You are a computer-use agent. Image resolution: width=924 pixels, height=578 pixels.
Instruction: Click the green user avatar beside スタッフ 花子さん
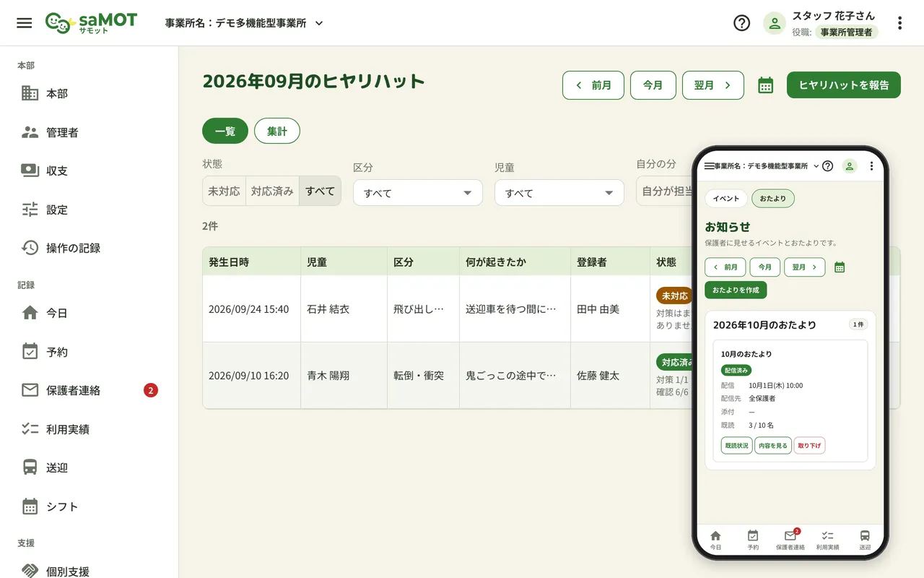[x=775, y=23]
